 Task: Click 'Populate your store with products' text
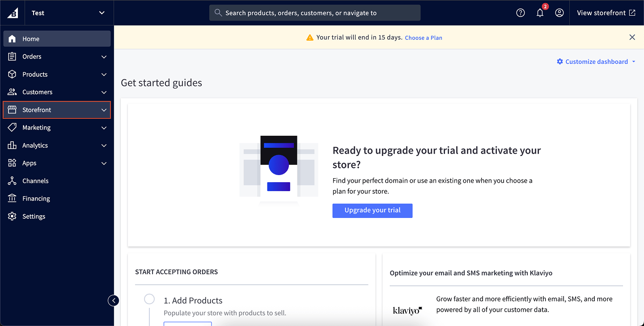click(x=225, y=313)
